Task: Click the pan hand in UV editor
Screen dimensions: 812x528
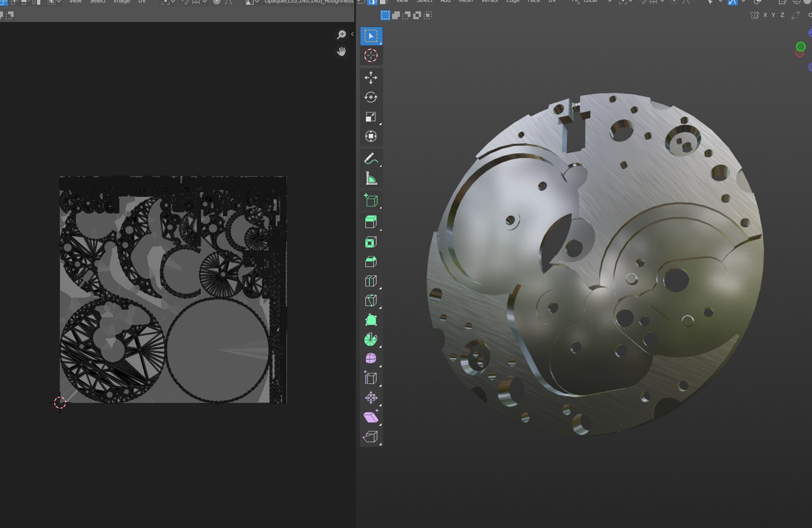Action: point(341,51)
